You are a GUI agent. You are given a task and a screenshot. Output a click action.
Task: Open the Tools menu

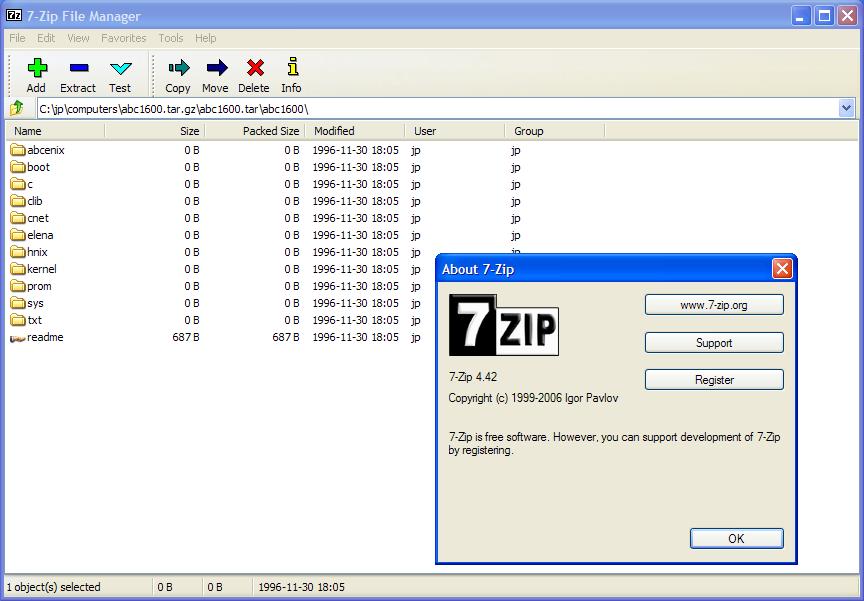pyautogui.click(x=171, y=38)
